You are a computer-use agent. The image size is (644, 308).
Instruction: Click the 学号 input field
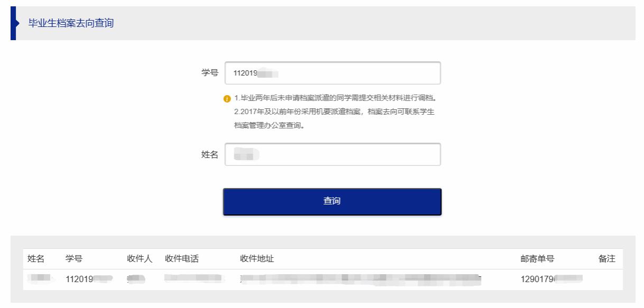point(333,73)
